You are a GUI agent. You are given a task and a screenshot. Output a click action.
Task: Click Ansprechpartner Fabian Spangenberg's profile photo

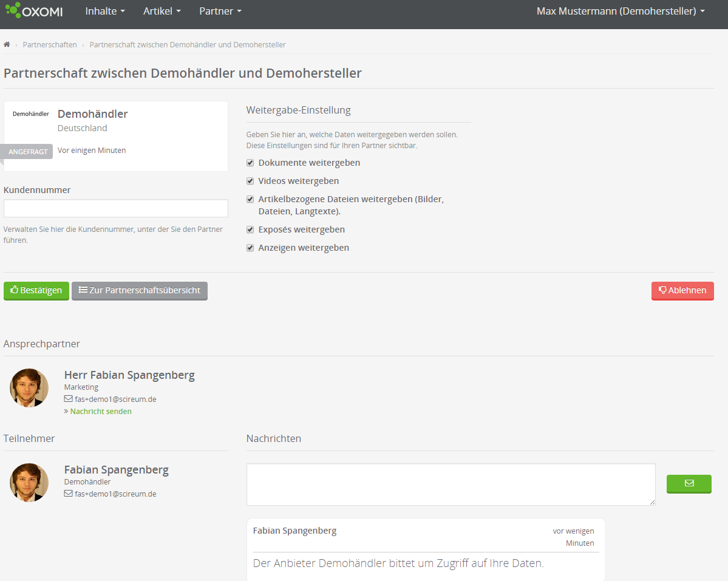29,388
